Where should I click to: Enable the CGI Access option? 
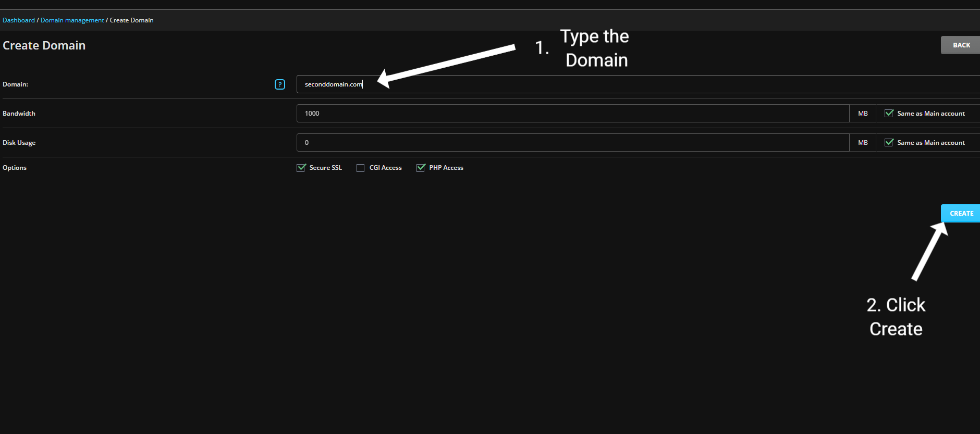pyautogui.click(x=361, y=168)
